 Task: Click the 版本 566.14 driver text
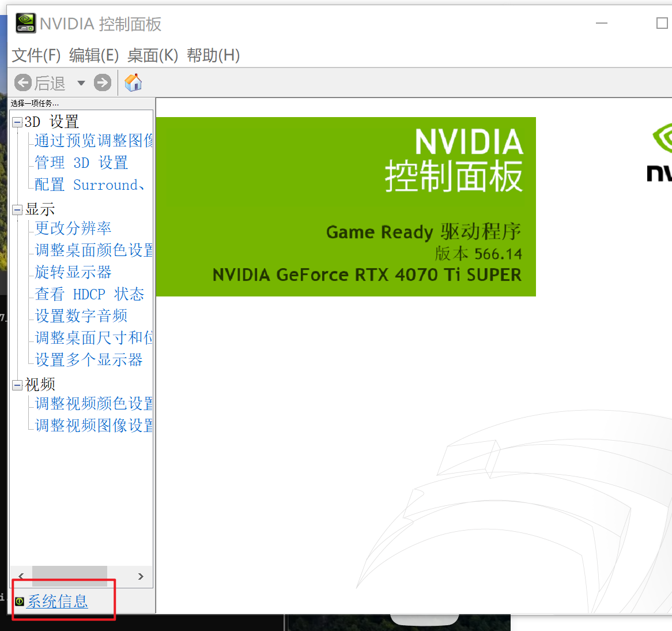(x=479, y=254)
